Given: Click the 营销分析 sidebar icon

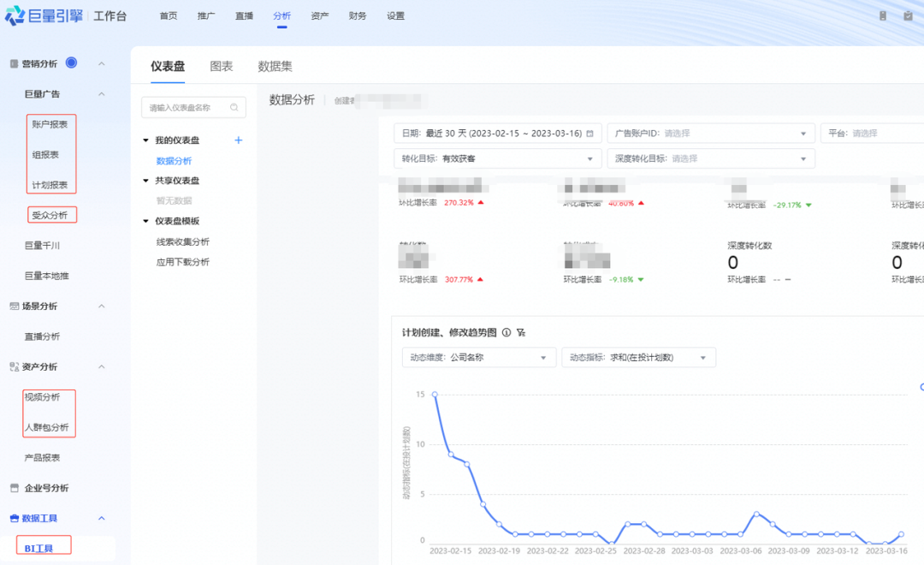Looking at the screenshot, I should [x=14, y=63].
